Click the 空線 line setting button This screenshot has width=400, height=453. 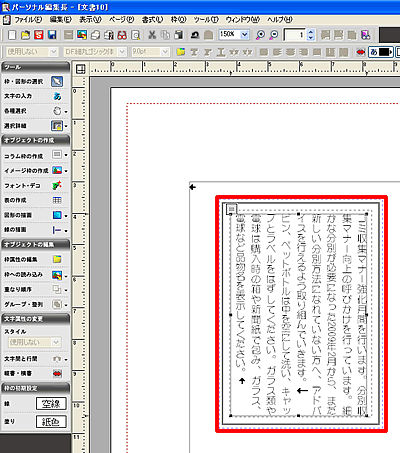click(51, 404)
